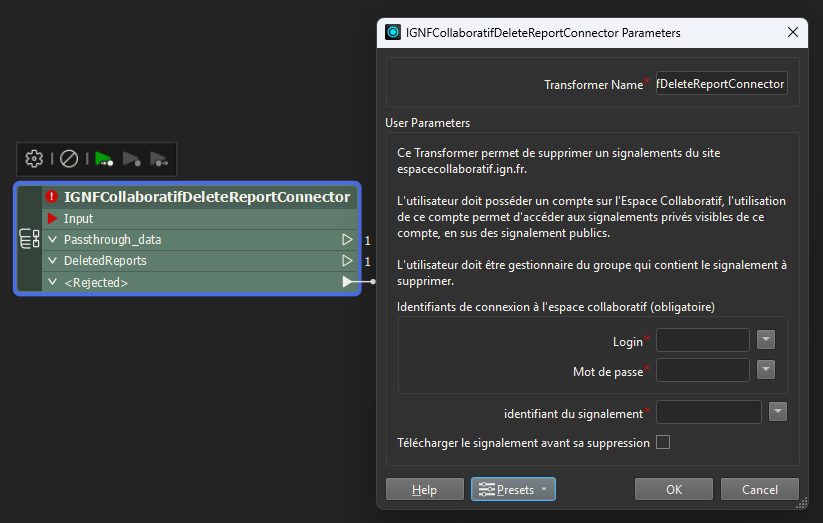Open the Presets dropdown button
This screenshot has height=523, width=823.
513,489
